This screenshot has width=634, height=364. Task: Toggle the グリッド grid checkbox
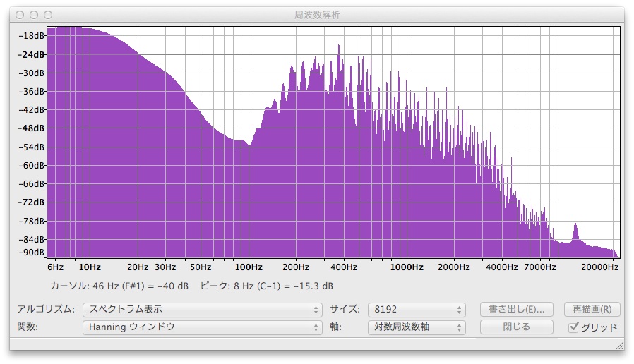pos(573,327)
